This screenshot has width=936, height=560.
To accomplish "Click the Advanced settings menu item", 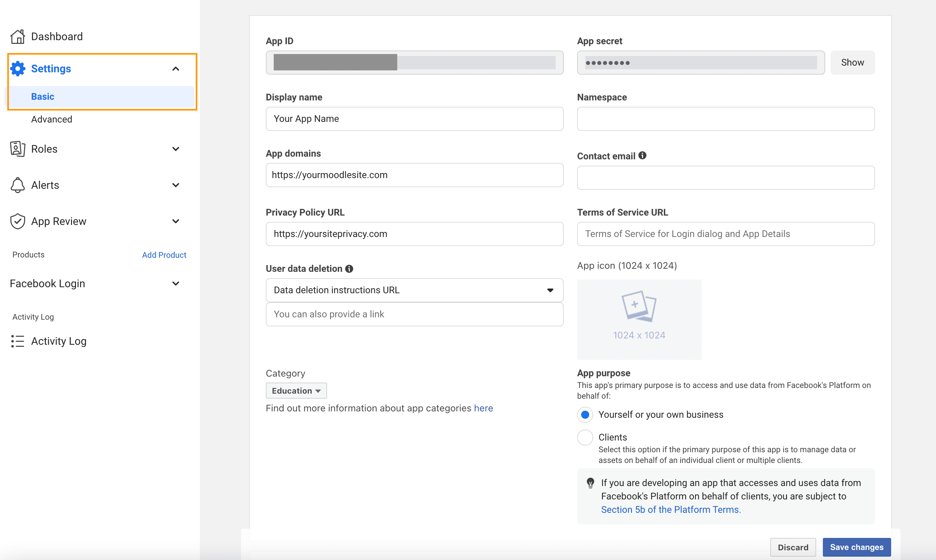I will tap(51, 119).
